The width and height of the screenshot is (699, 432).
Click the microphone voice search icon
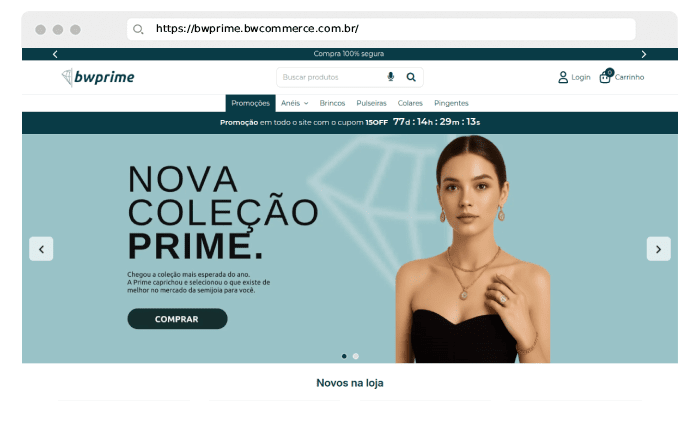point(391,77)
